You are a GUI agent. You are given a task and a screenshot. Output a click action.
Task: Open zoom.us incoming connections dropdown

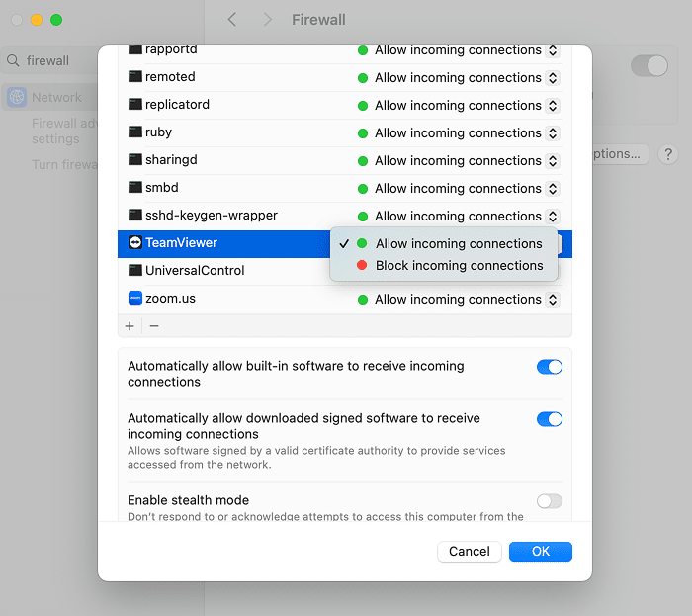pos(459,299)
